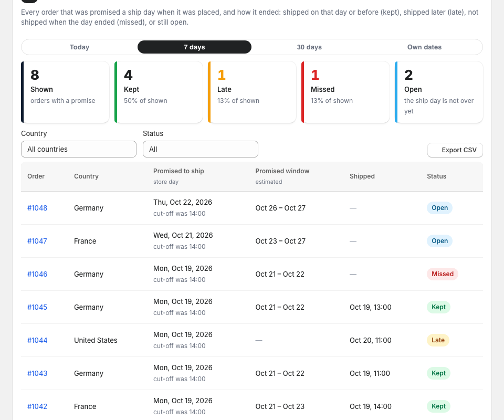This screenshot has width=504, height=420.
Task: Click the Promised to ship column header
Action: coord(178,171)
